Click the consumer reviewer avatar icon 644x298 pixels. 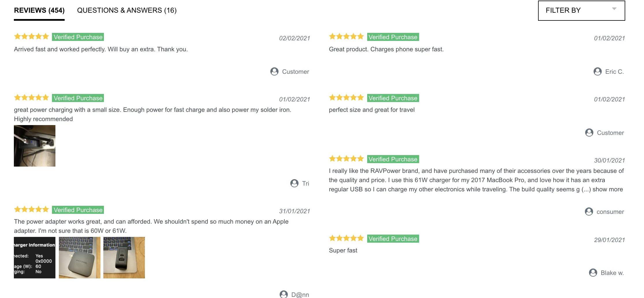[x=589, y=212]
